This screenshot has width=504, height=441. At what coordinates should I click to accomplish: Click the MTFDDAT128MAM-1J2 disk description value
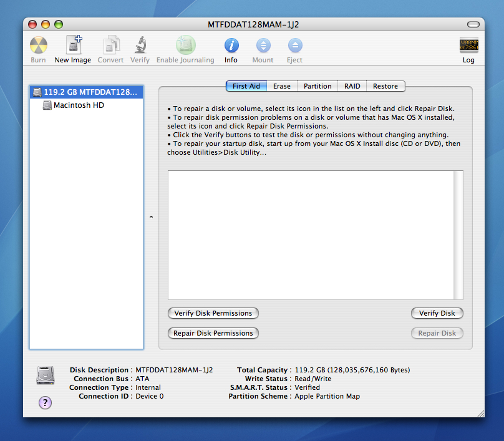174,370
